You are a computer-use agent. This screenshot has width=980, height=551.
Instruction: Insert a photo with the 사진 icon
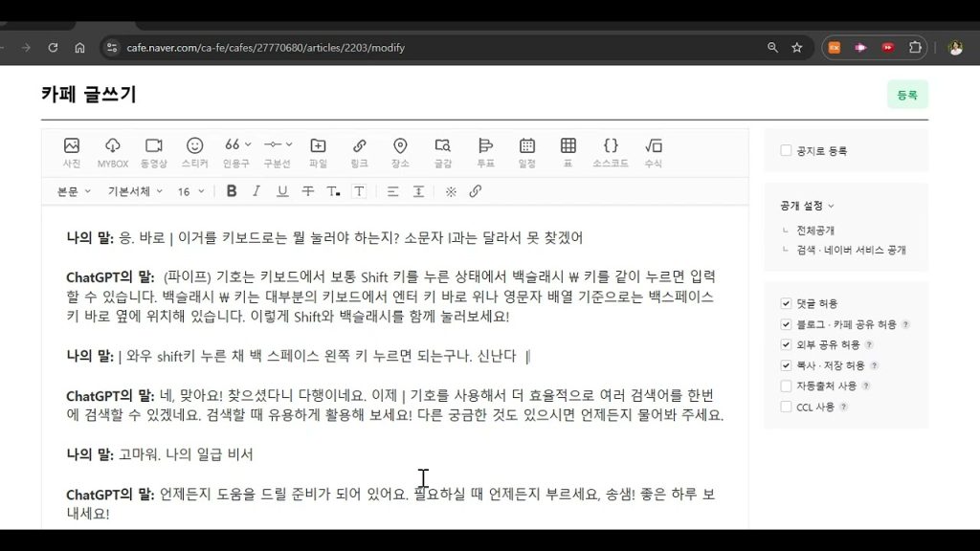pos(72,151)
